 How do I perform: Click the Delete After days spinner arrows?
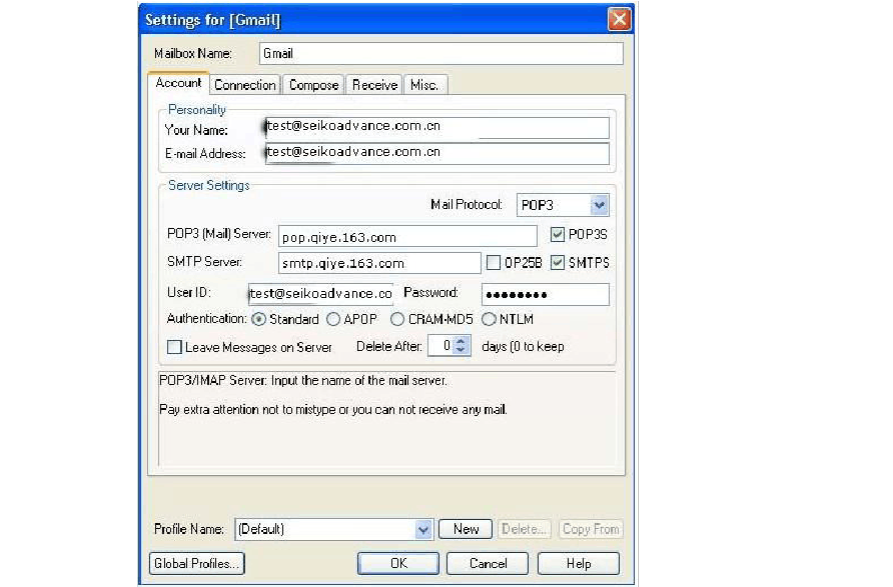[x=461, y=346]
